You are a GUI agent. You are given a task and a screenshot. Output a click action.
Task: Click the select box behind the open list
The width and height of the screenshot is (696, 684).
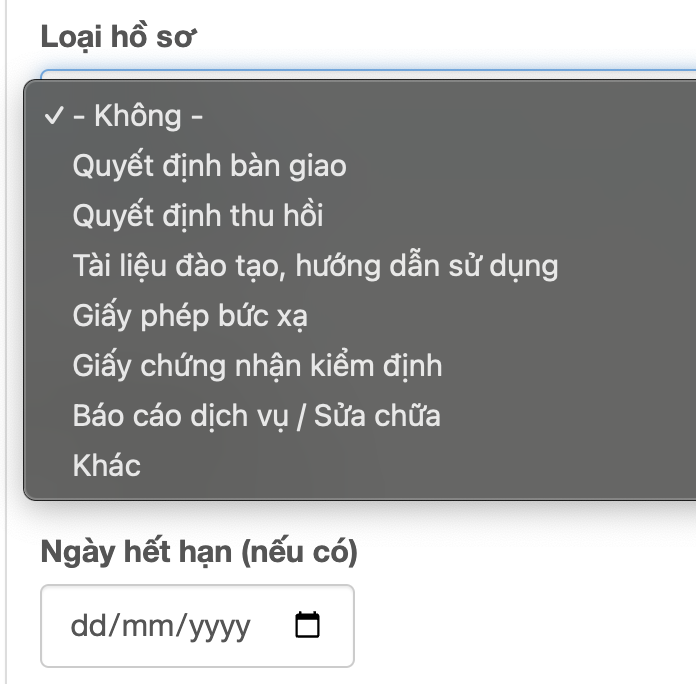coord(360,75)
